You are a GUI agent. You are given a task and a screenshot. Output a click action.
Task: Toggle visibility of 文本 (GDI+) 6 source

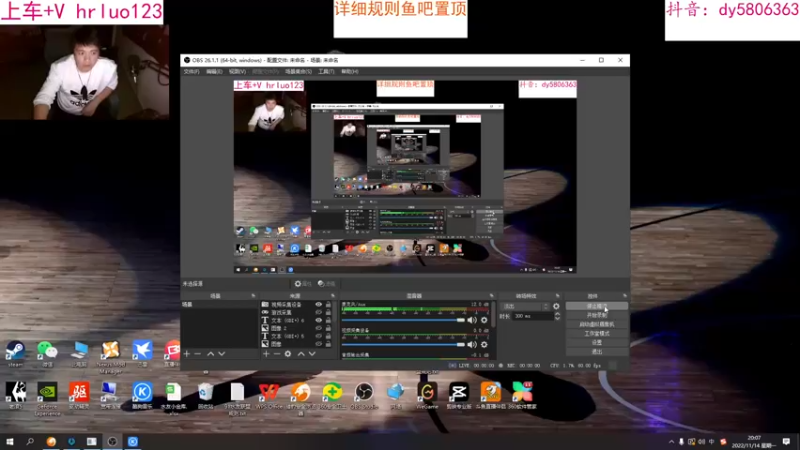319,320
